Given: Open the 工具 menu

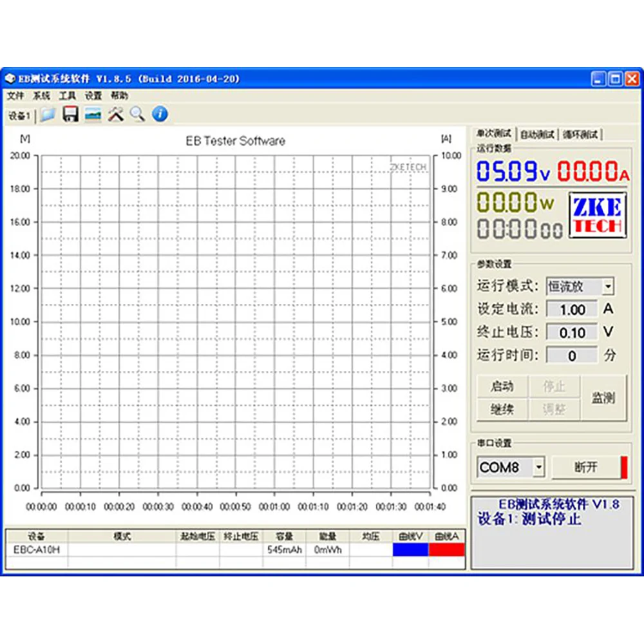Looking at the screenshot, I should [68, 96].
